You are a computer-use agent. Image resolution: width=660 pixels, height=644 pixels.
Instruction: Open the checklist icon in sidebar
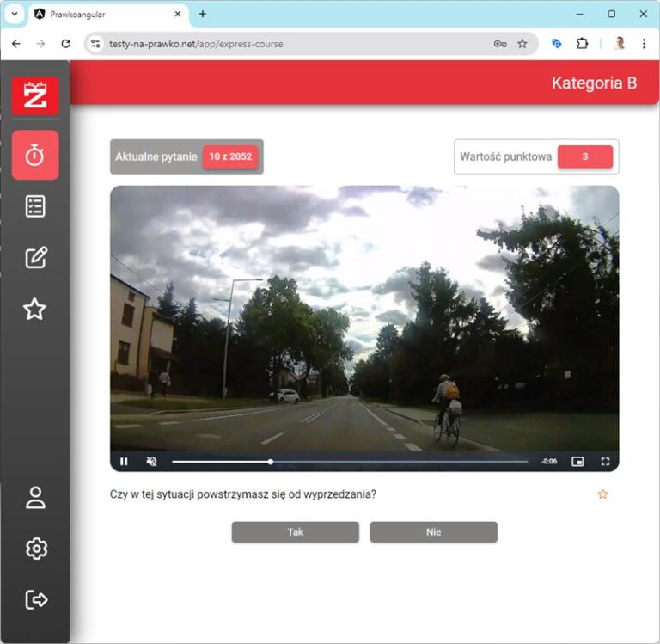tap(35, 206)
